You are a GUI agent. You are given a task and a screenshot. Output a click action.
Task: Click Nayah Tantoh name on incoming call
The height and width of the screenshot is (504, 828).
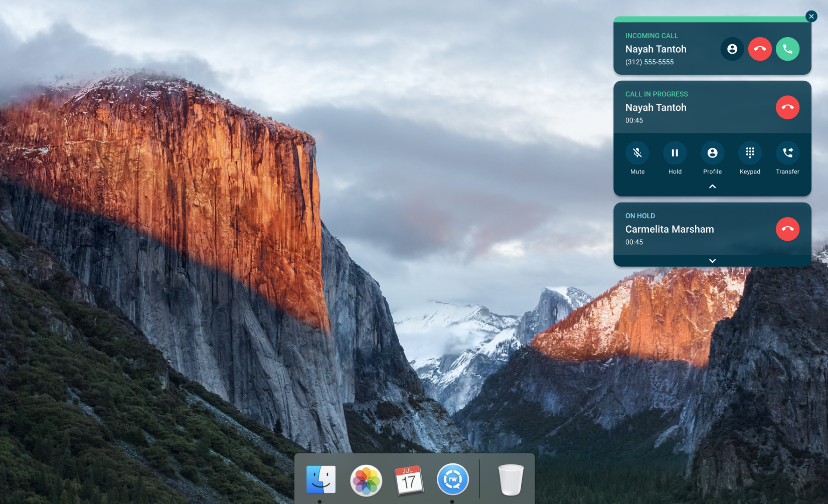click(x=656, y=49)
